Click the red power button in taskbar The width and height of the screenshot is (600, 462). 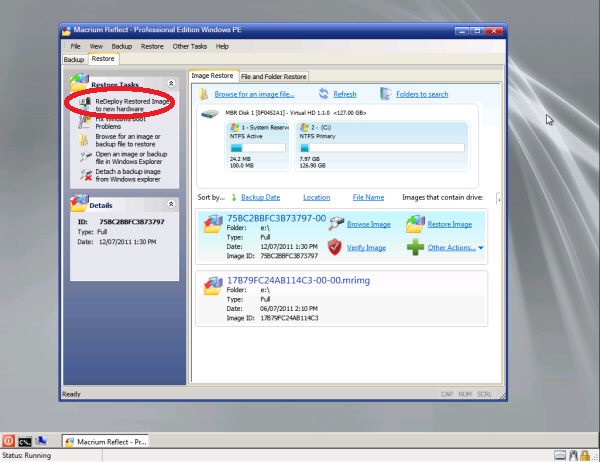click(8, 441)
